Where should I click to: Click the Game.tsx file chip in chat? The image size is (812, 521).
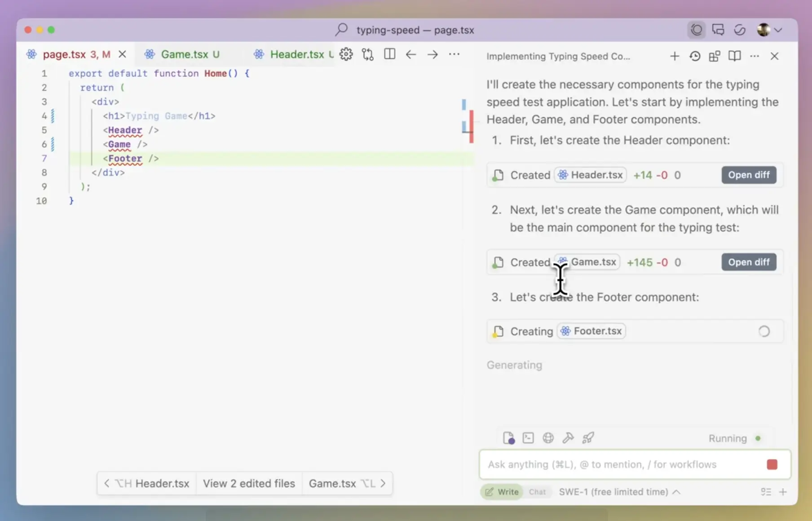[587, 262]
